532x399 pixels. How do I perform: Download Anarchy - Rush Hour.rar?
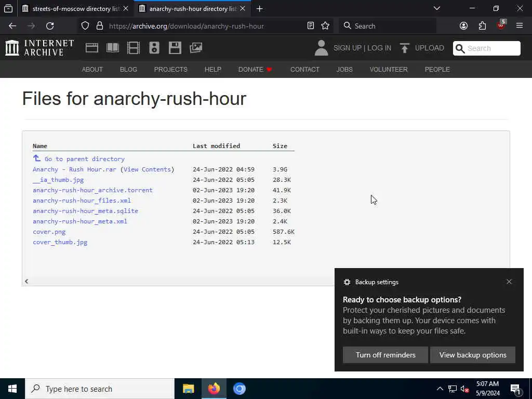tap(74, 169)
